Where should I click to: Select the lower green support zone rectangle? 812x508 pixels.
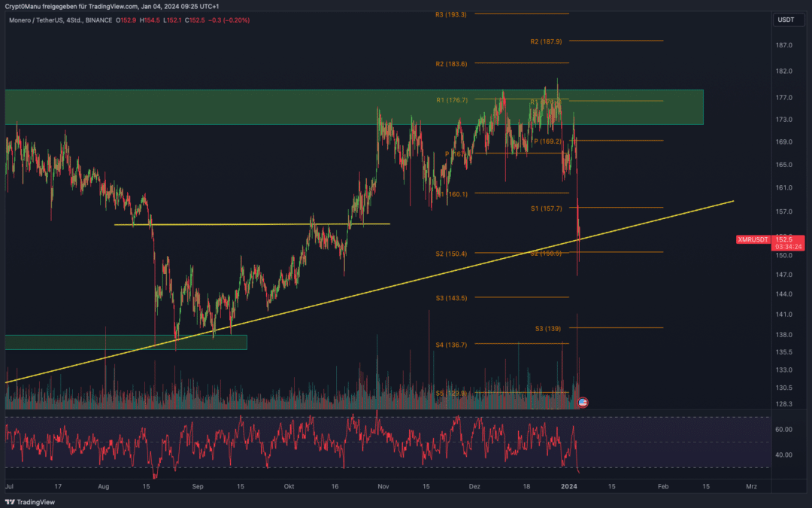click(126, 342)
